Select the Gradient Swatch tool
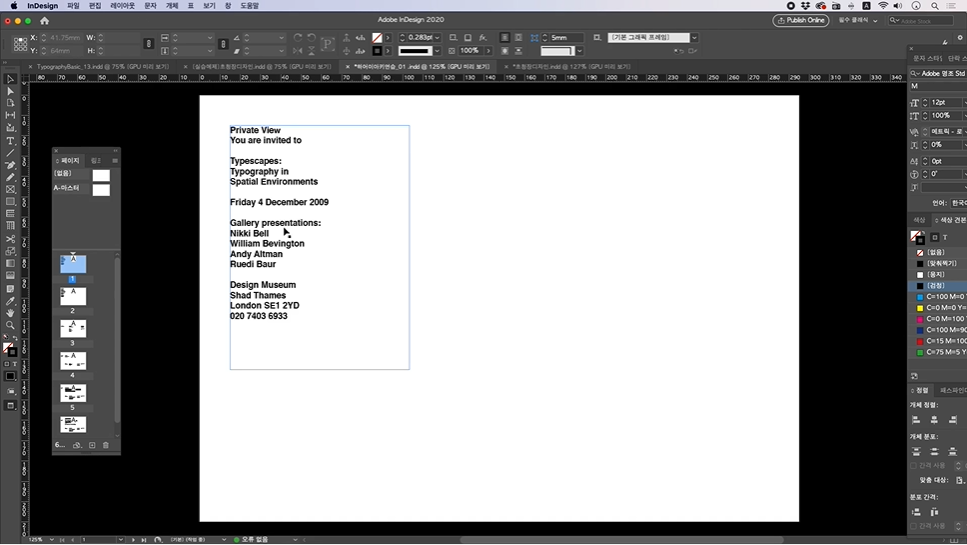This screenshot has height=545, width=967. tap(10, 263)
